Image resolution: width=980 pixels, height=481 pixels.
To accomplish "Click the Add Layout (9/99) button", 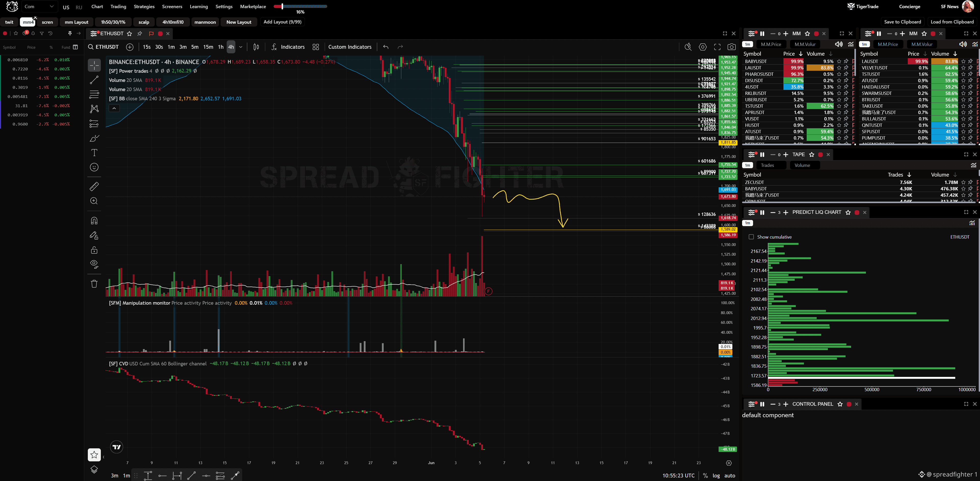I will 282,22.
